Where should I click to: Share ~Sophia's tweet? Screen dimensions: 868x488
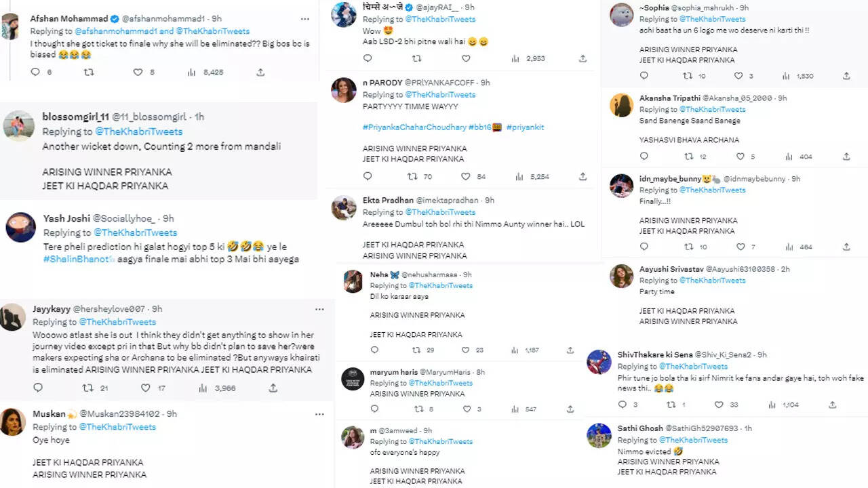pyautogui.click(x=846, y=76)
